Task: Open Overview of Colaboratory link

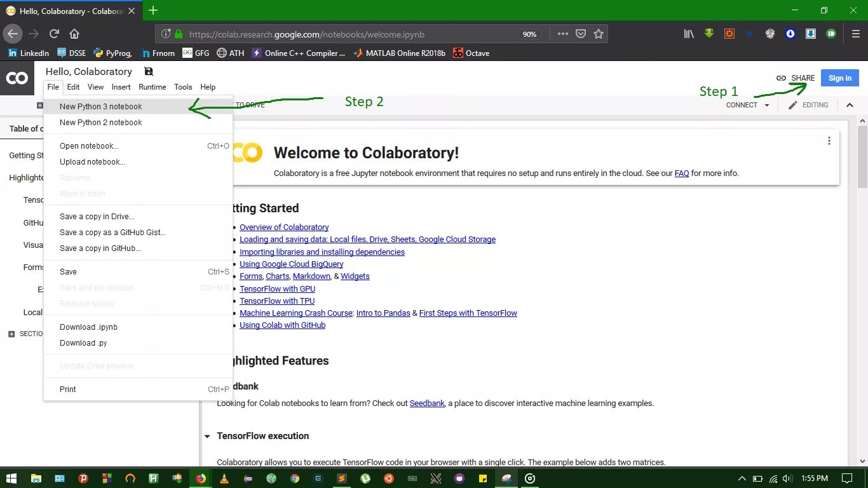Action: pyautogui.click(x=284, y=227)
